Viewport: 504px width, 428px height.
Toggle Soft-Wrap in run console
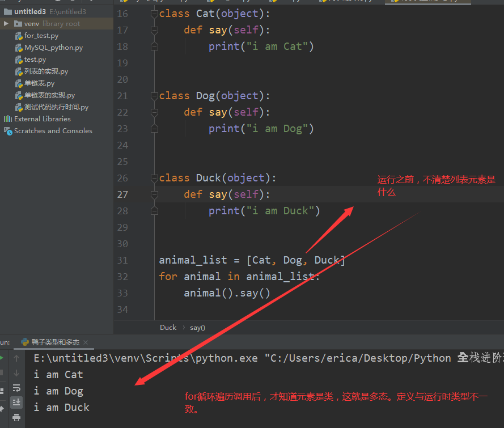click(x=16, y=388)
